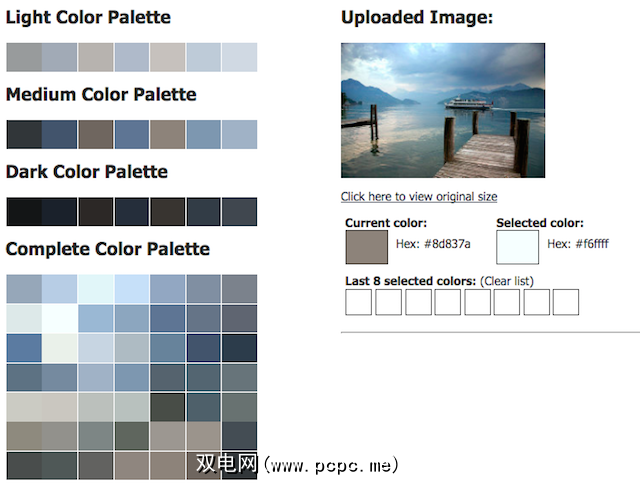This screenshot has width=640, height=488.
Task: Pick first swatch, third row, Complete Color Palette
Action: [x=24, y=348]
